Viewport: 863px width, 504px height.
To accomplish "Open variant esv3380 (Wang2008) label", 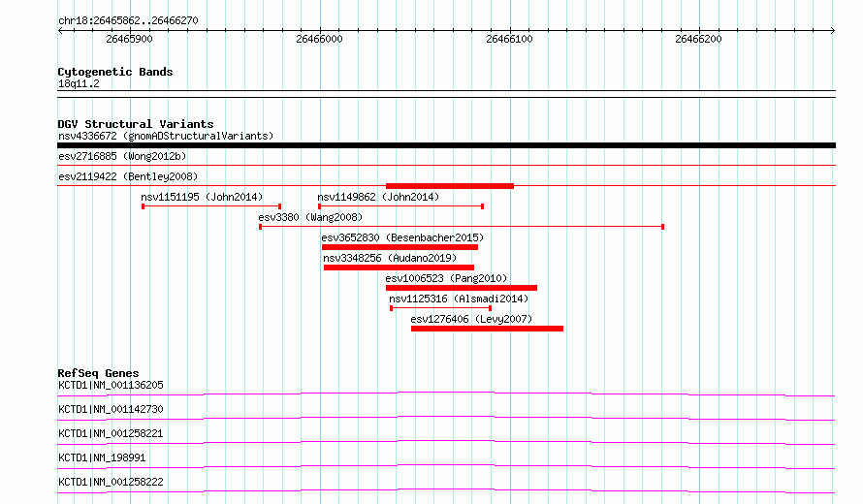I will (310, 217).
